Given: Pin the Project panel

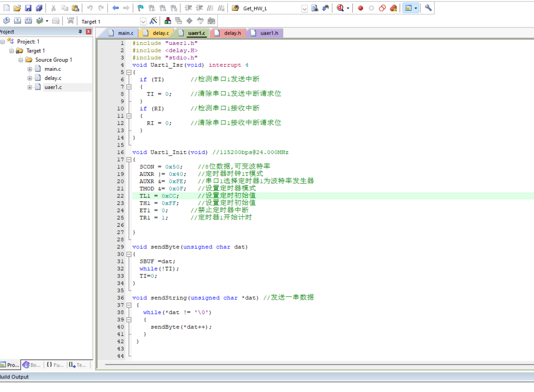Looking at the screenshot, I should 80,32.
